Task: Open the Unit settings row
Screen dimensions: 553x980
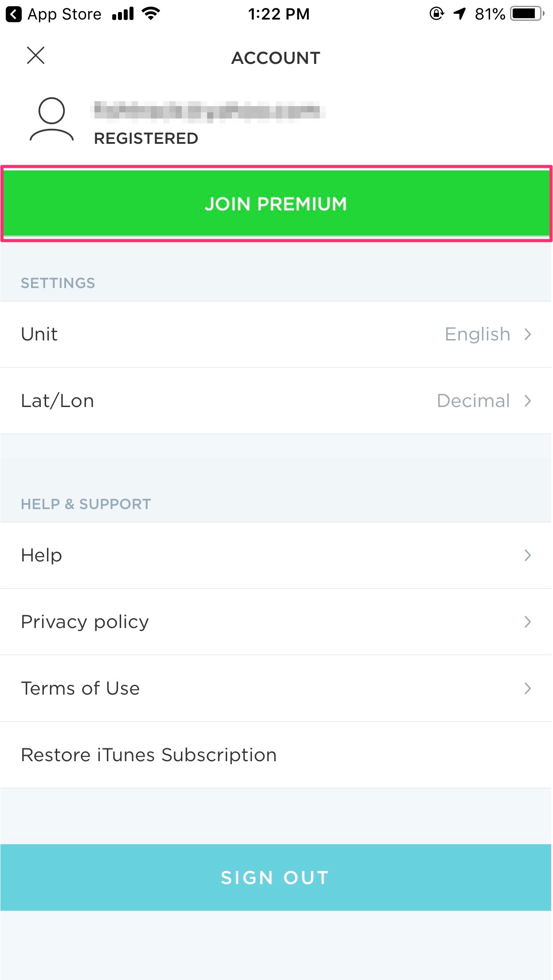Action: point(276,334)
